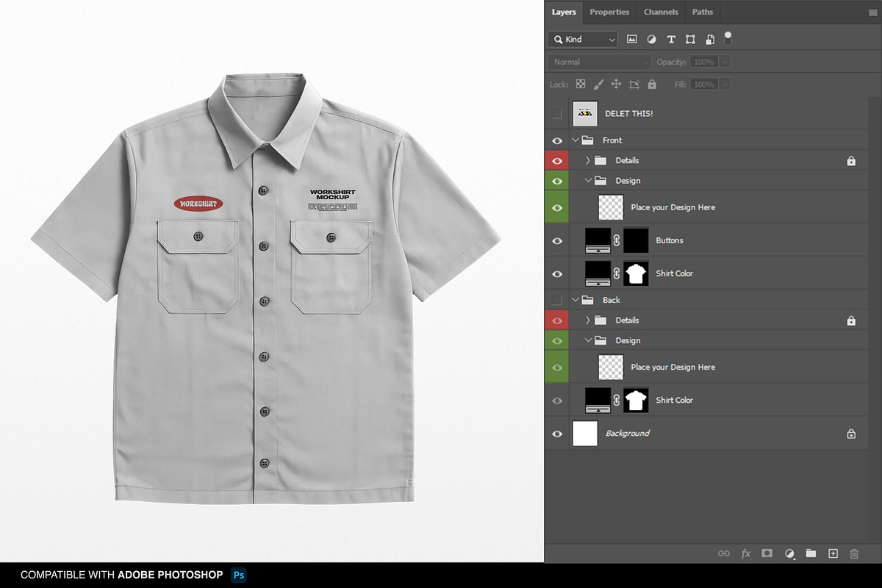882x588 pixels.
Task: Open the Layers panel hamburger menu
Action: coord(872,12)
